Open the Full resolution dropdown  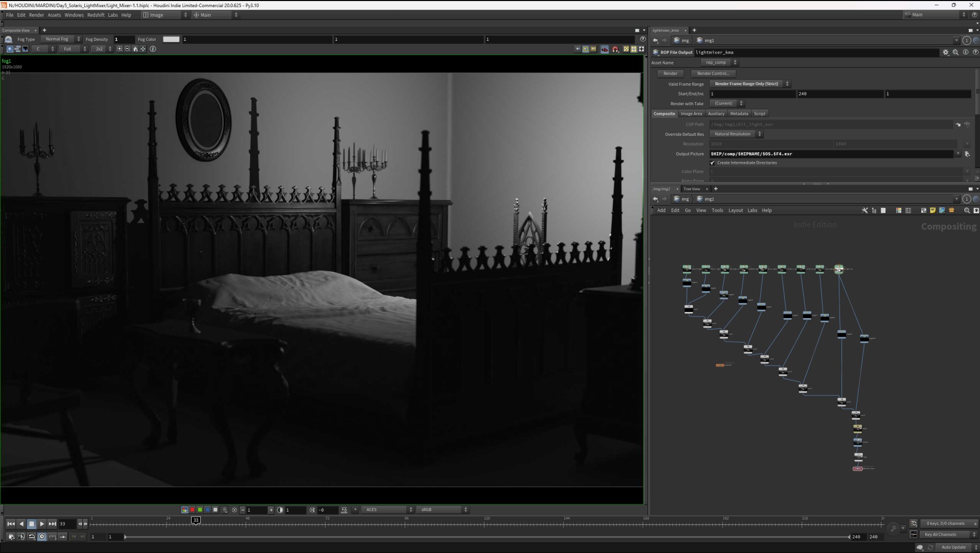pyautogui.click(x=73, y=49)
